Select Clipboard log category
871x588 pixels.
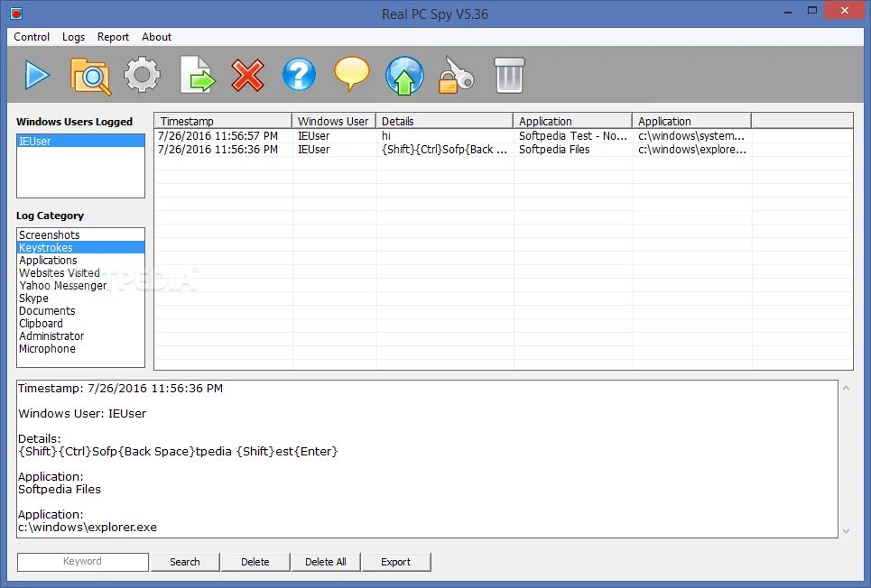pos(80,324)
